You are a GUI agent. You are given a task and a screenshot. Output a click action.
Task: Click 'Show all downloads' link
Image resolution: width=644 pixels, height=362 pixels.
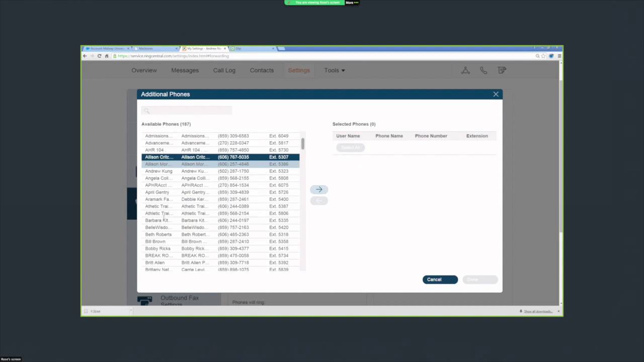click(x=538, y=311)
